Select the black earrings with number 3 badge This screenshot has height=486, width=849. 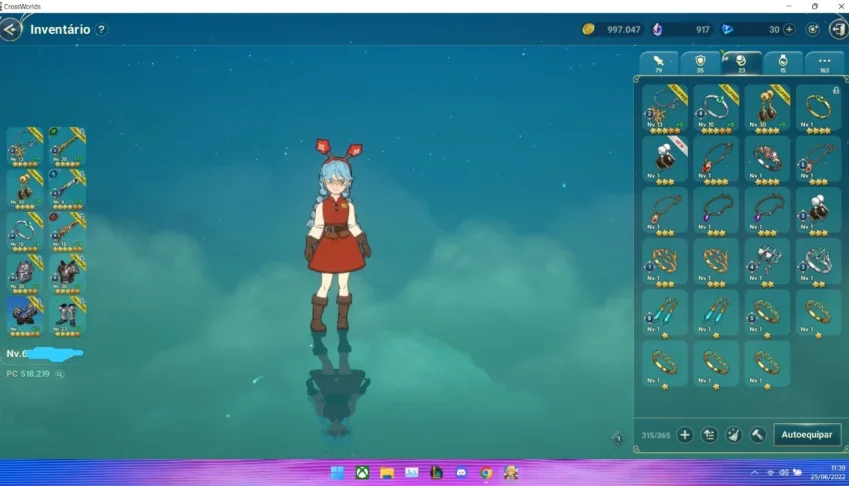point(818,212)
